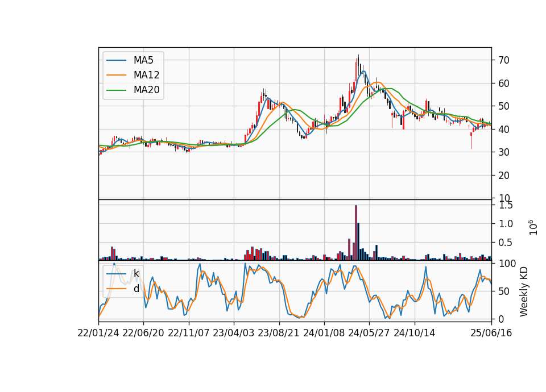This screenshot has height=392, width=546.
Task: Click the 70 price axis tick label
Action: tap(504, 60)
